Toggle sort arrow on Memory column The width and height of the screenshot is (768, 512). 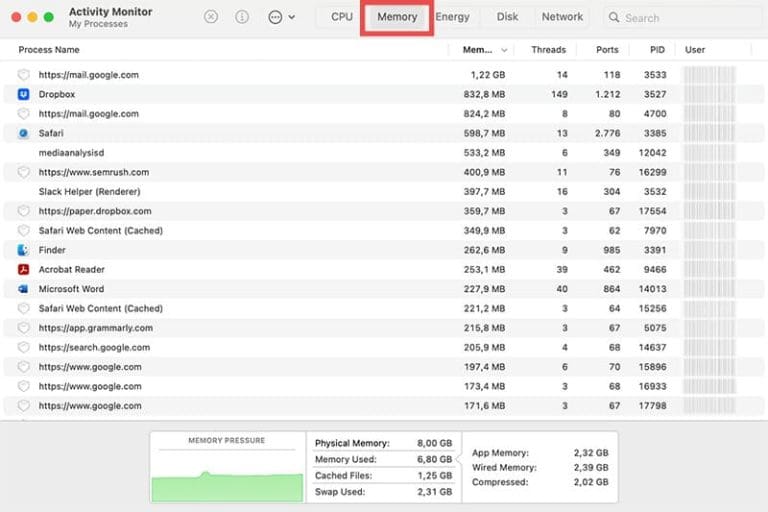tap(503, 50)
